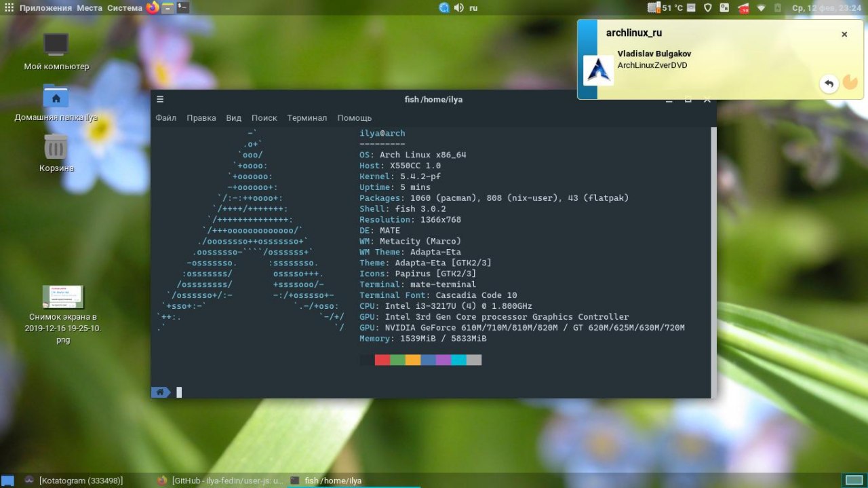This screenshot has width=868, height=488.
Task: Click the 'Memory: 1539MiB / 5833MiB' line
Action: coord(423,338)
